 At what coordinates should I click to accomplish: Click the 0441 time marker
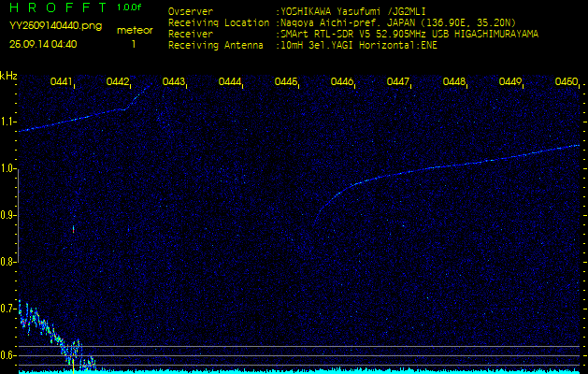pos(62,82)
